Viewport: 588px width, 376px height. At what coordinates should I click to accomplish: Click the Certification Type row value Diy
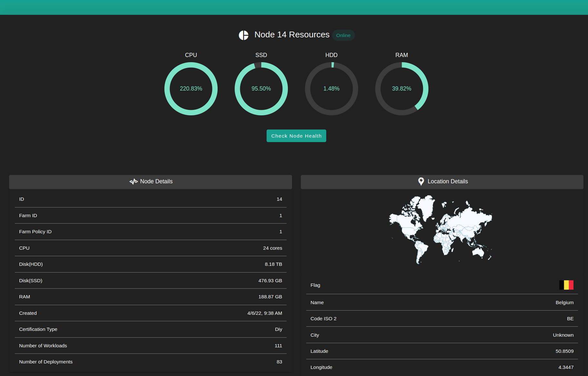pyautogui.click(x=278, y=329)
